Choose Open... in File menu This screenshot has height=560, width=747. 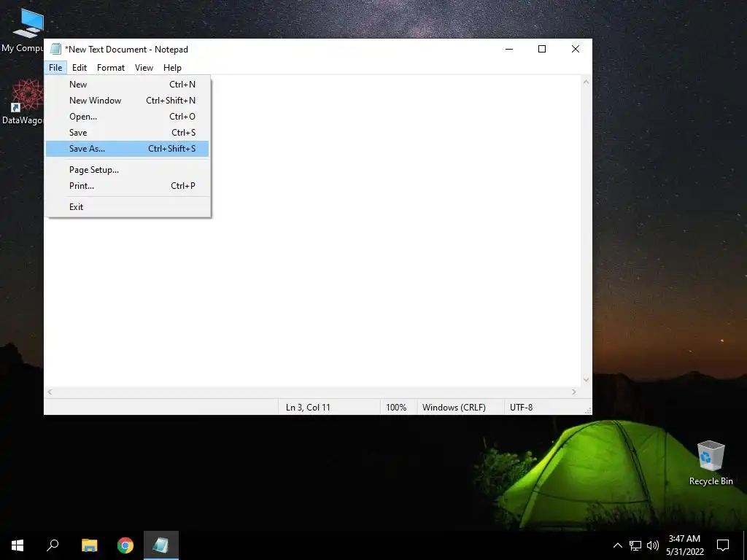pyautogui.click(x=127, y=117)
